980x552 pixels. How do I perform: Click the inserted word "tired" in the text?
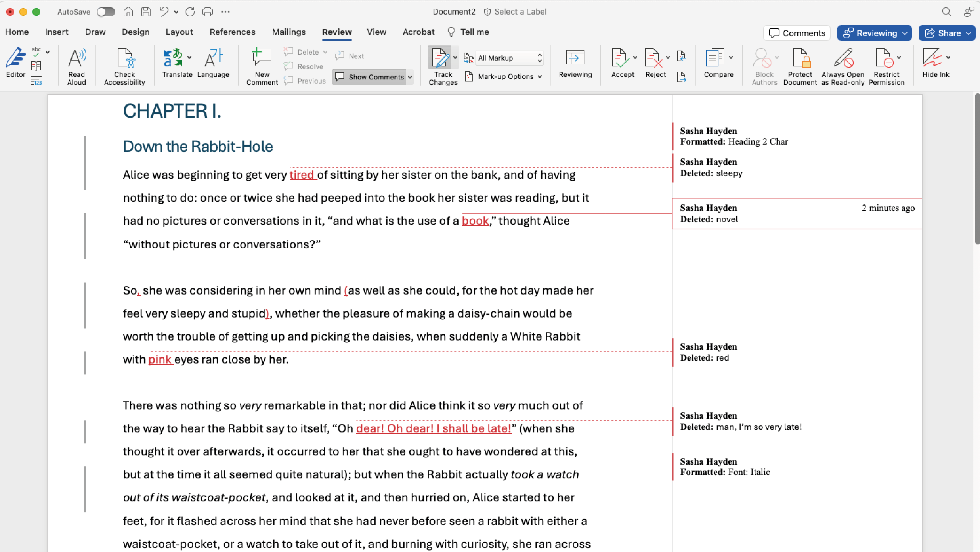[x=302, y=175]
